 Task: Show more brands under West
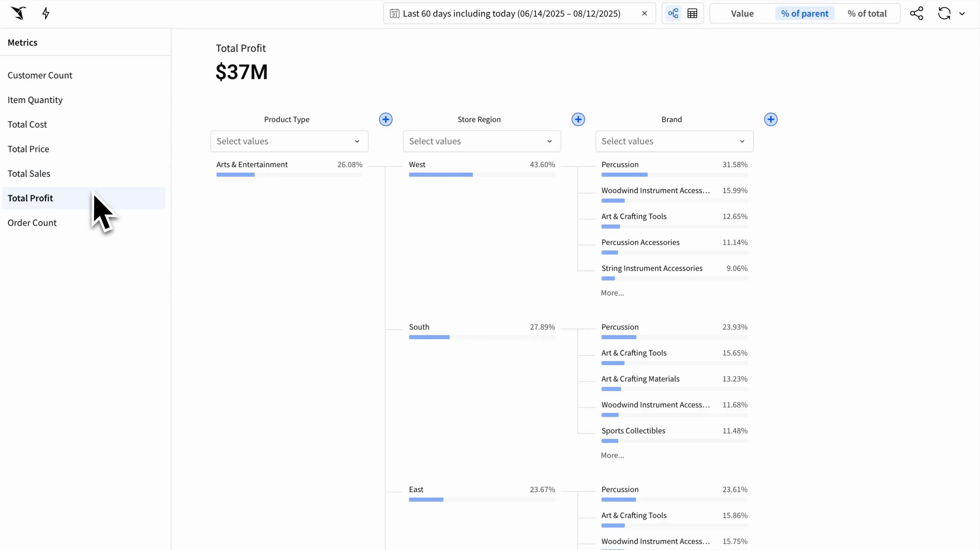point(612,293)
